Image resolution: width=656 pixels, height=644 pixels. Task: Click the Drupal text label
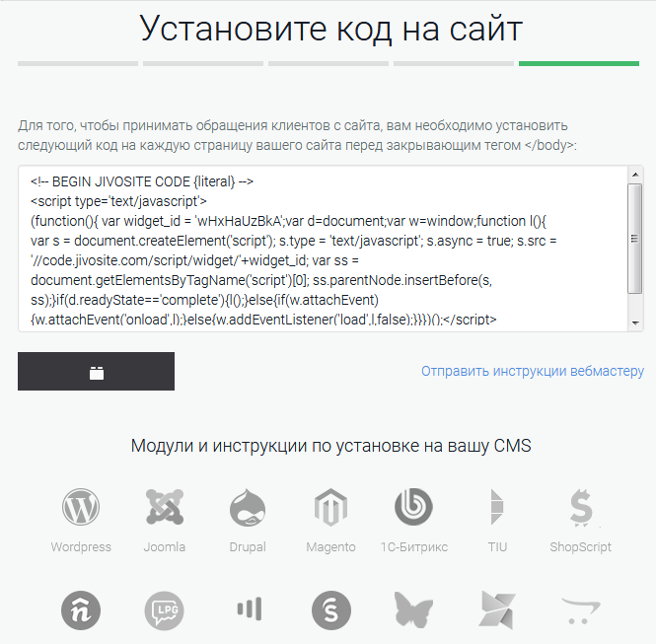[248, 547]
